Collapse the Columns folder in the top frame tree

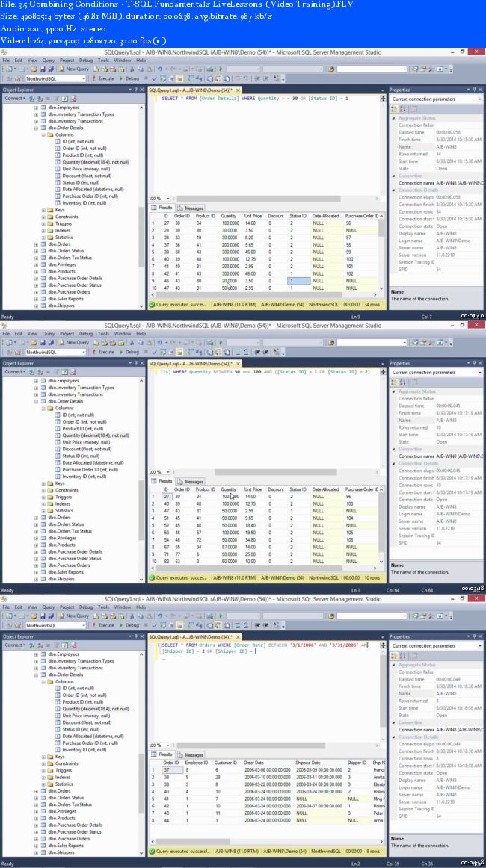click(x=43, y=134)
